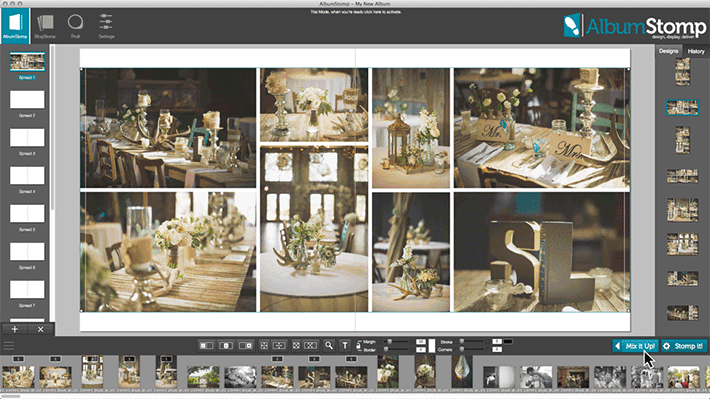The height and width of the screenshot is (399, 710).
Task: Select Spread 7 thumbnail
Action: 27,290
